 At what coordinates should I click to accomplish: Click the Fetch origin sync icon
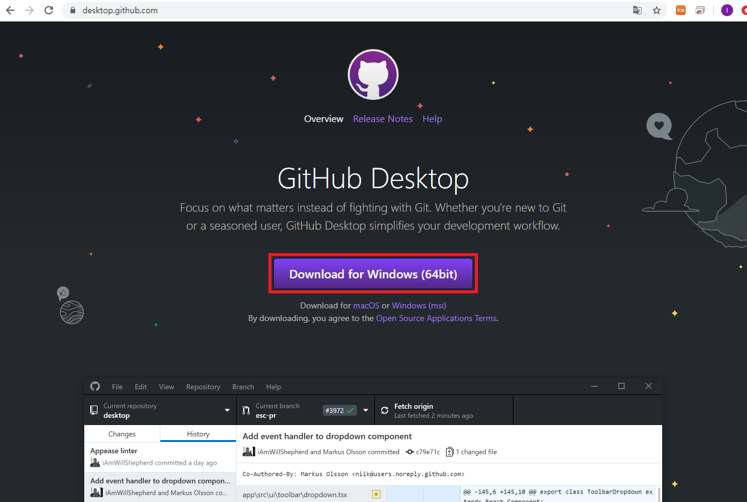[384, 410]
